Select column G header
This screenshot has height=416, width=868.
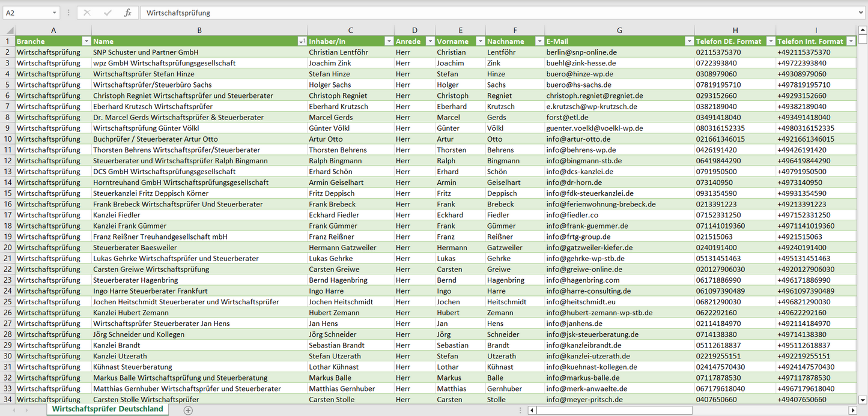click(619, 31)
